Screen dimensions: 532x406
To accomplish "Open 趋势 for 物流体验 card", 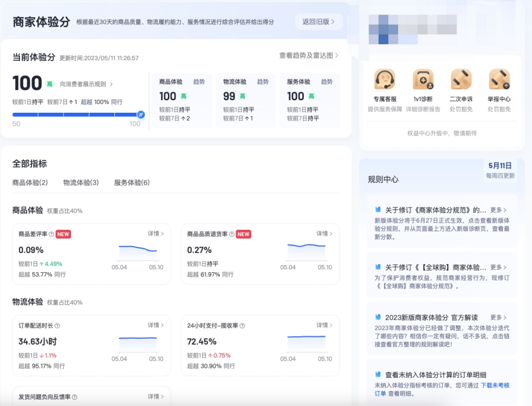I will (x=263, y=82).
